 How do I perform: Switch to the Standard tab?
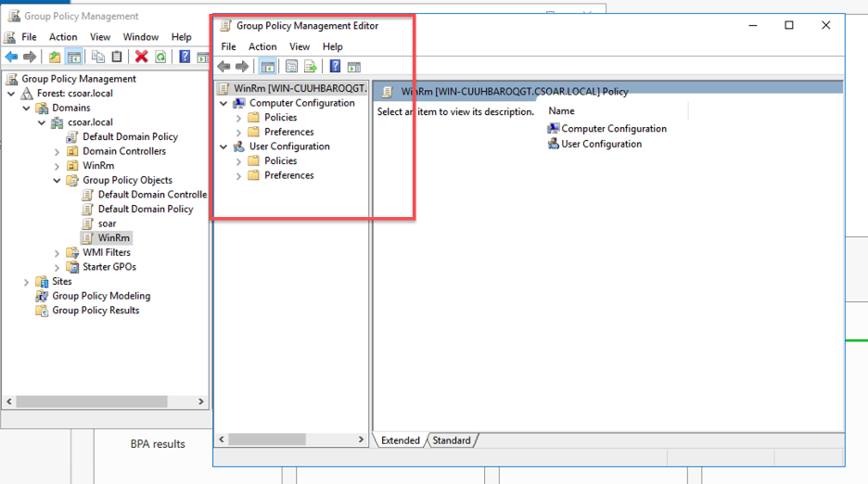(451, 440)
